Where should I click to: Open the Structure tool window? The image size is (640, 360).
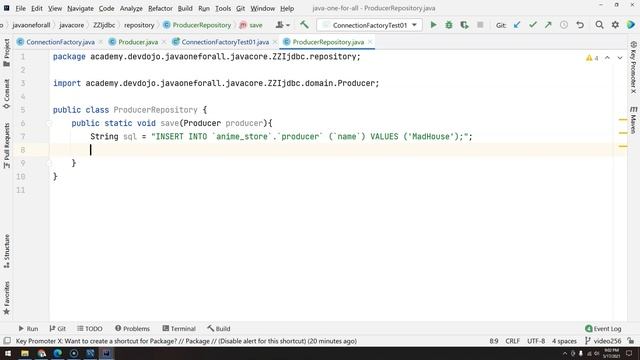[x=7, y=251]
